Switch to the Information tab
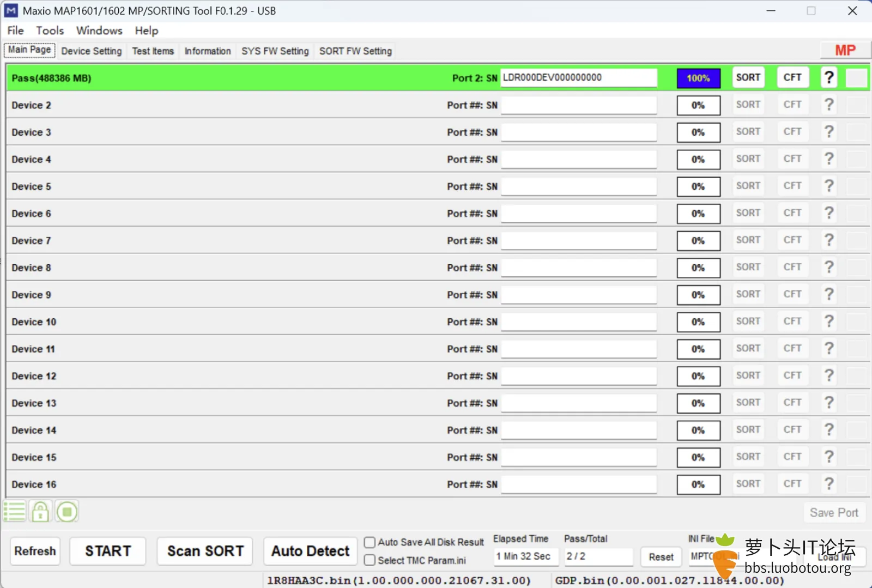 pyautogui.click(x=208, y=51)
